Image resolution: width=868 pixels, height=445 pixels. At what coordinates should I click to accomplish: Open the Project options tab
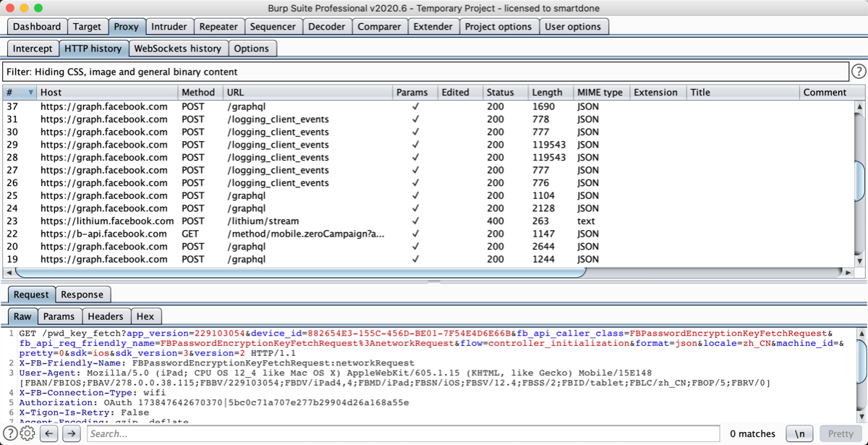coord(498,26)
